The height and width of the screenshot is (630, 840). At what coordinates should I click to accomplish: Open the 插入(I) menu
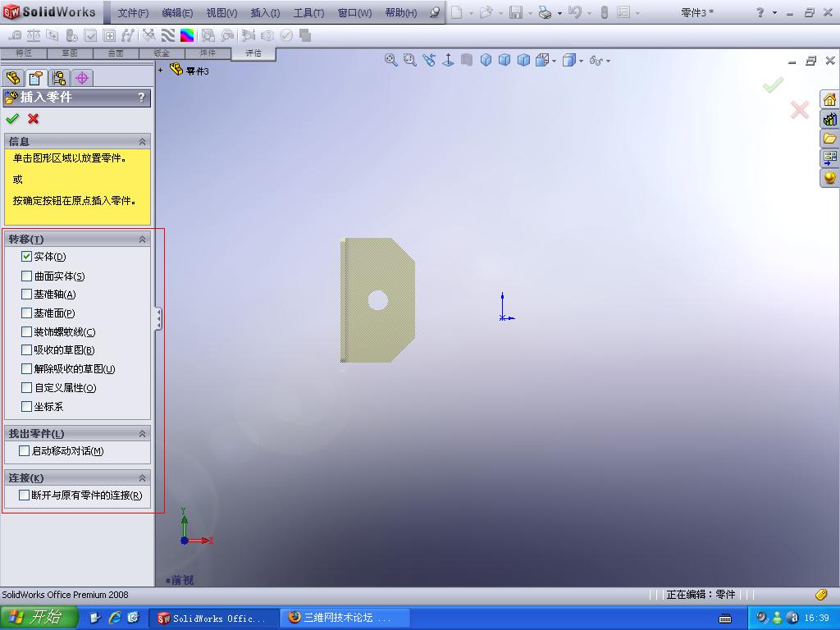[x=265, y=13]
